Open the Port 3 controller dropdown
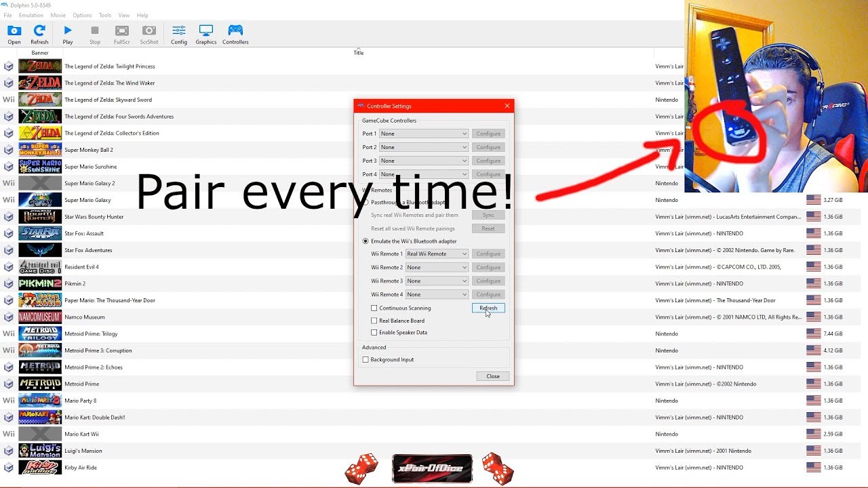Screen dimensions: 868x488 424,161
